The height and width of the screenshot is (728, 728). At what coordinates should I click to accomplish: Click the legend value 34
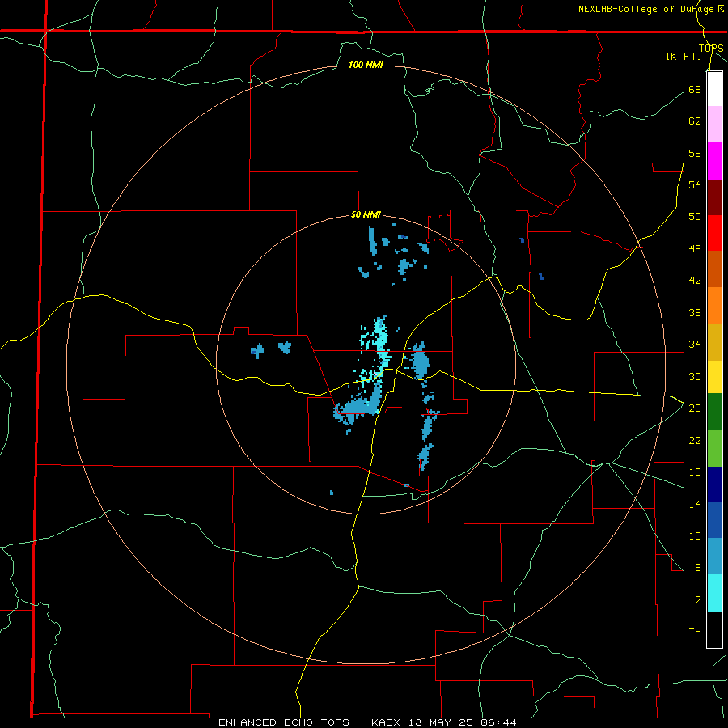695,344
